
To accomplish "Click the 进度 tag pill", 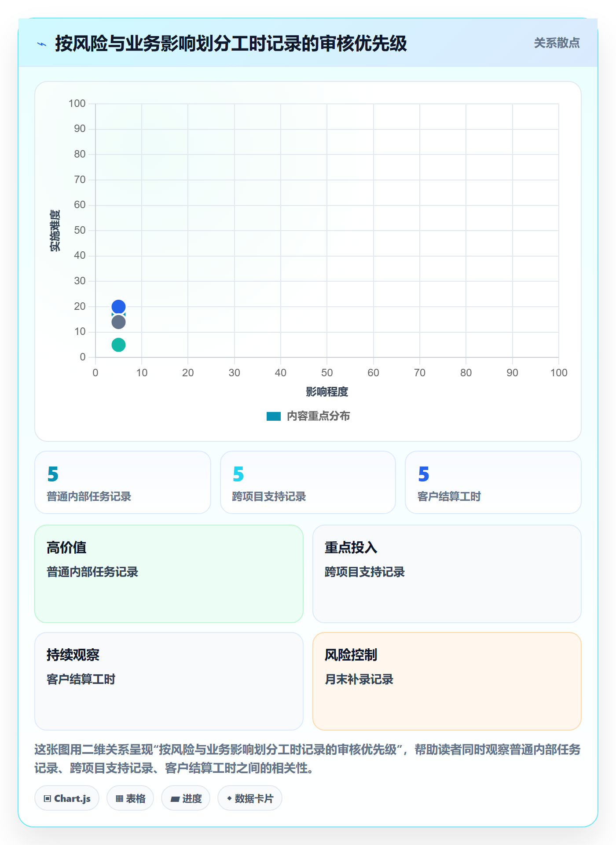I will pyautogui.click(x=186, y=798).
